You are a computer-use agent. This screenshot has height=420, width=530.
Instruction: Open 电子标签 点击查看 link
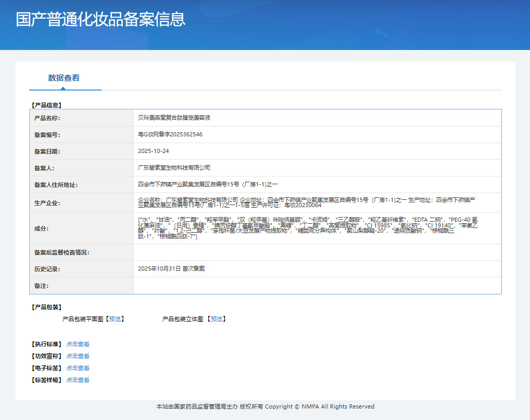78,368
